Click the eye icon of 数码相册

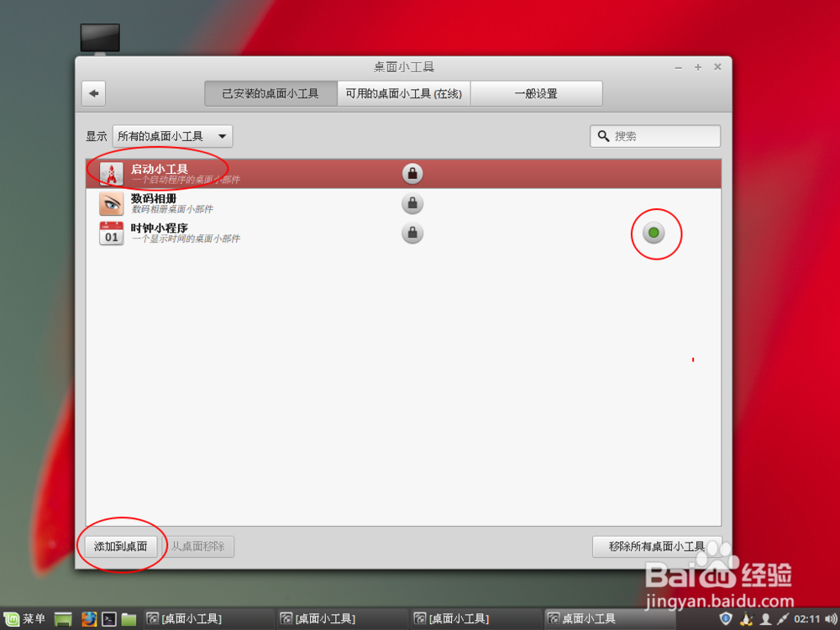tap(112, 203)
